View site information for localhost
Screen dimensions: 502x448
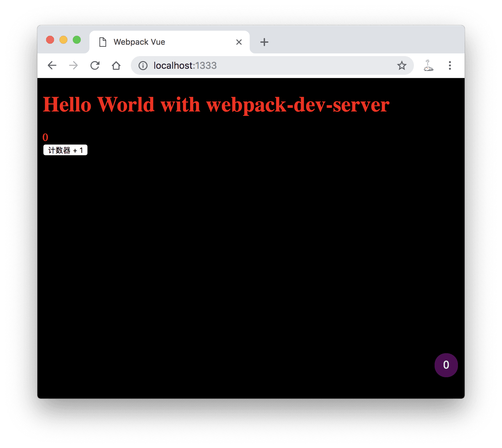(x=143, y=65)
